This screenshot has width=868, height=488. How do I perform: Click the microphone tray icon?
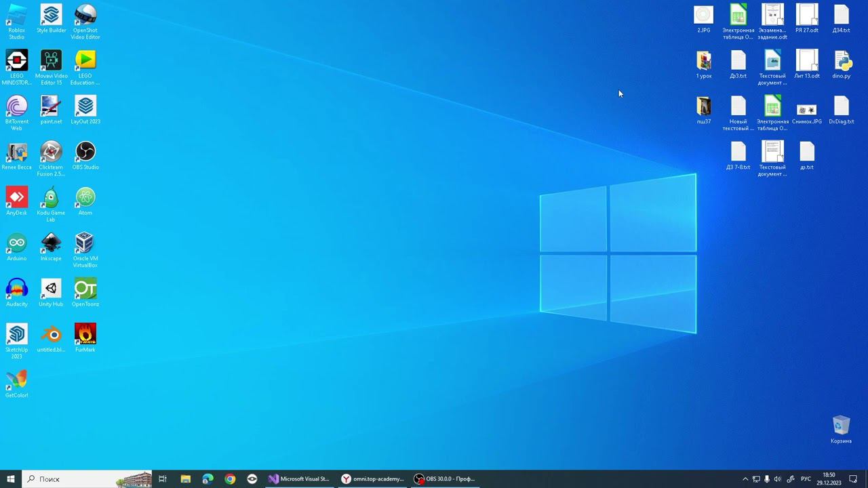pos(767,479)
